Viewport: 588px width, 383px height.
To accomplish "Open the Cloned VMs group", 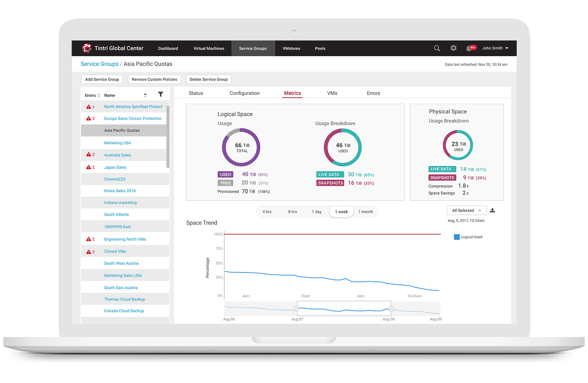I will pyautogui.click(x=115, y=251).
